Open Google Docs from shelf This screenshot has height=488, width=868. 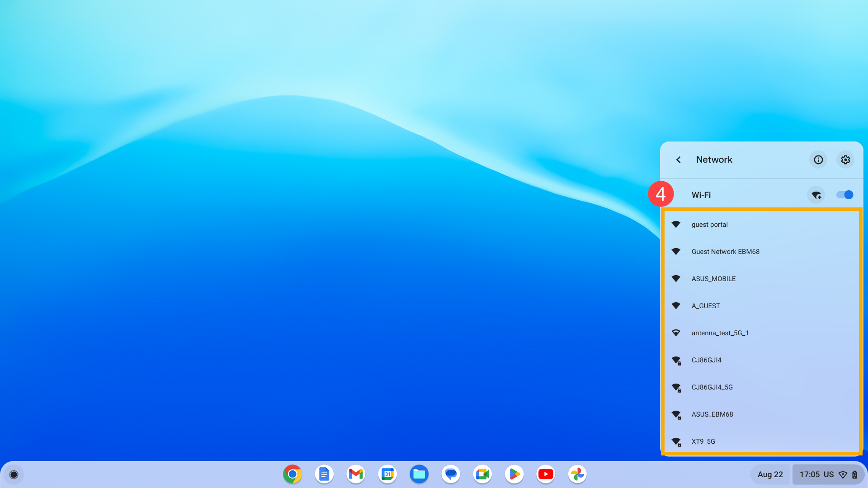(x=324, y=474)
